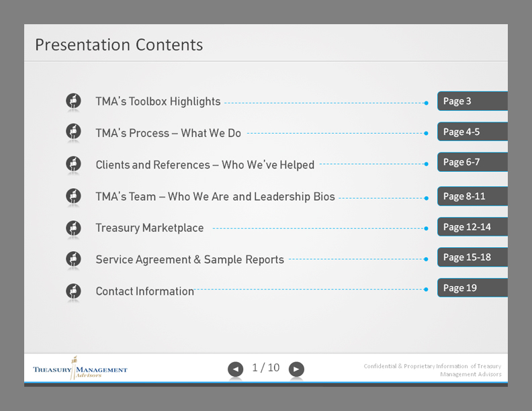
Task: Click the 1 / 10 slide counter
Action: coord(265,367)
